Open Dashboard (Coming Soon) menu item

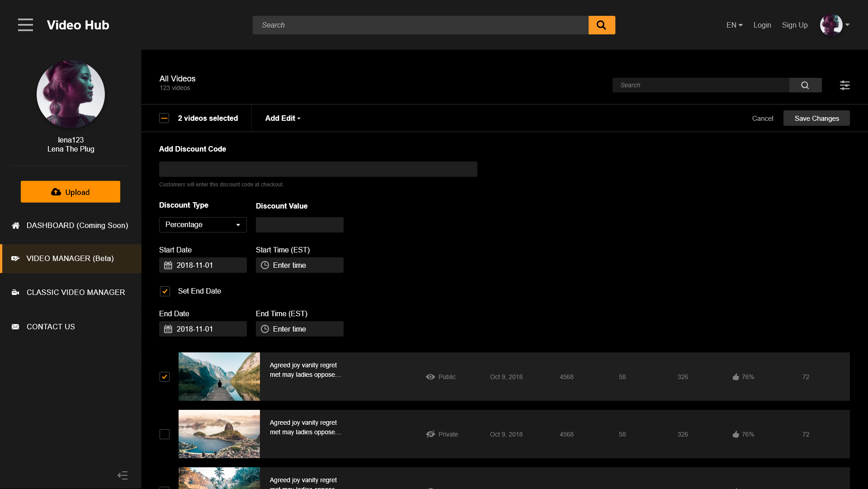(x=71, y=225)
